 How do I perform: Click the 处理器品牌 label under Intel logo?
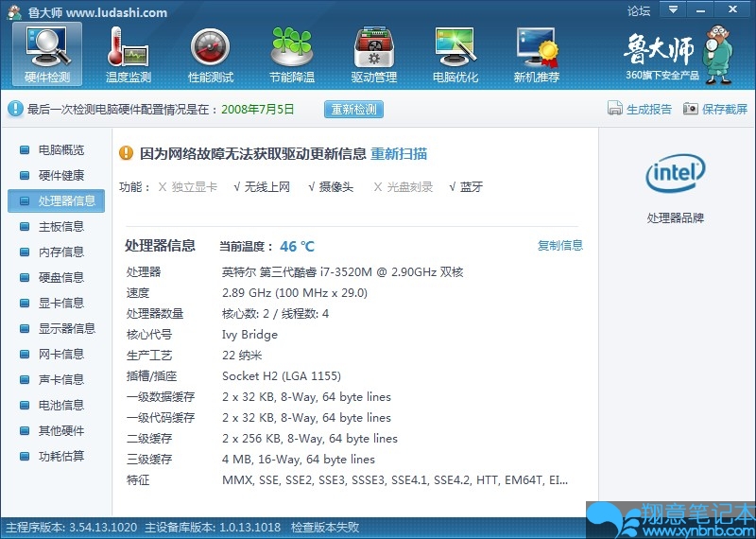[x=675, y=218]
